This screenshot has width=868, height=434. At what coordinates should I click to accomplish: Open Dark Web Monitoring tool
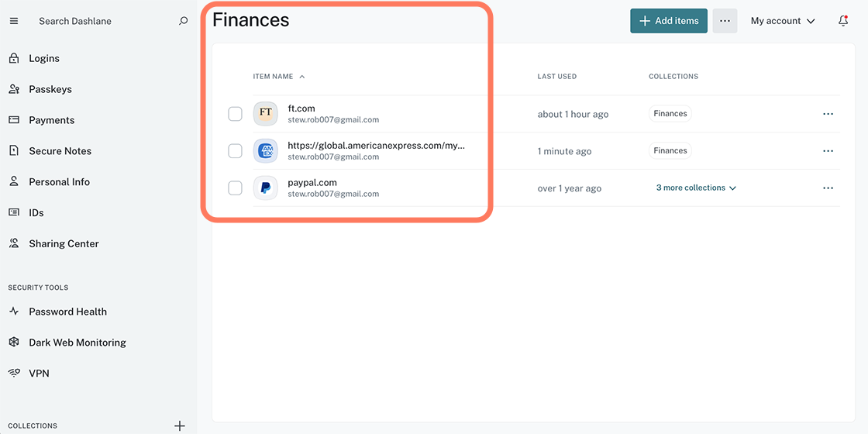pos(77,343)
